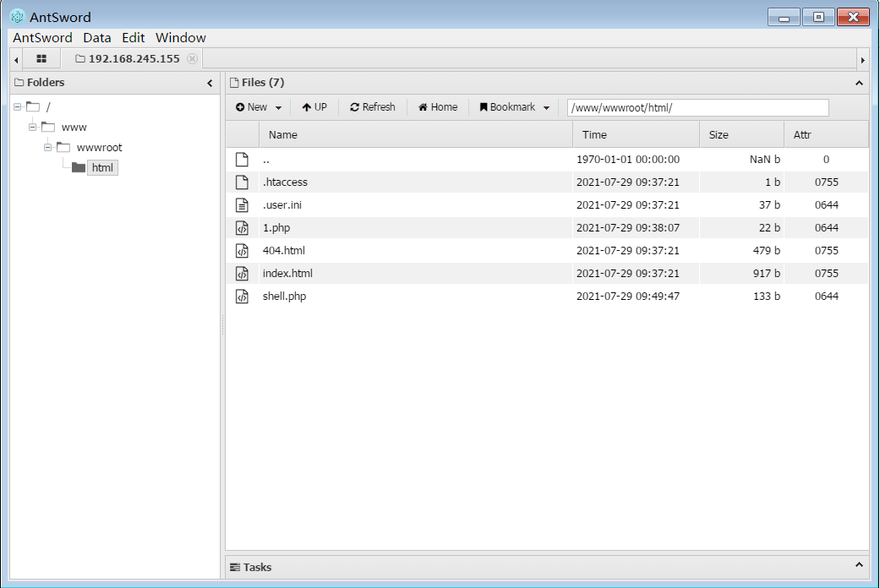Click the 133 b size cell

coord(767,297)
